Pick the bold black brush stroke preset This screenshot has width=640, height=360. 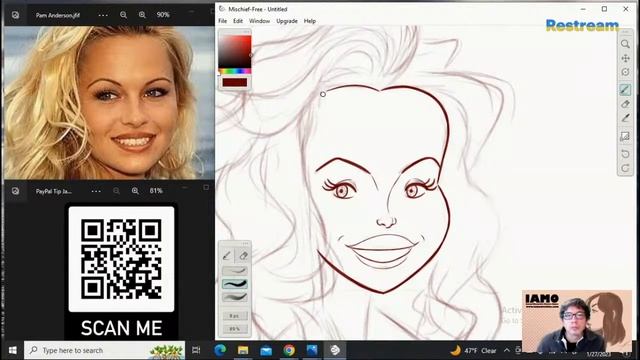click(x=235, y=284)
